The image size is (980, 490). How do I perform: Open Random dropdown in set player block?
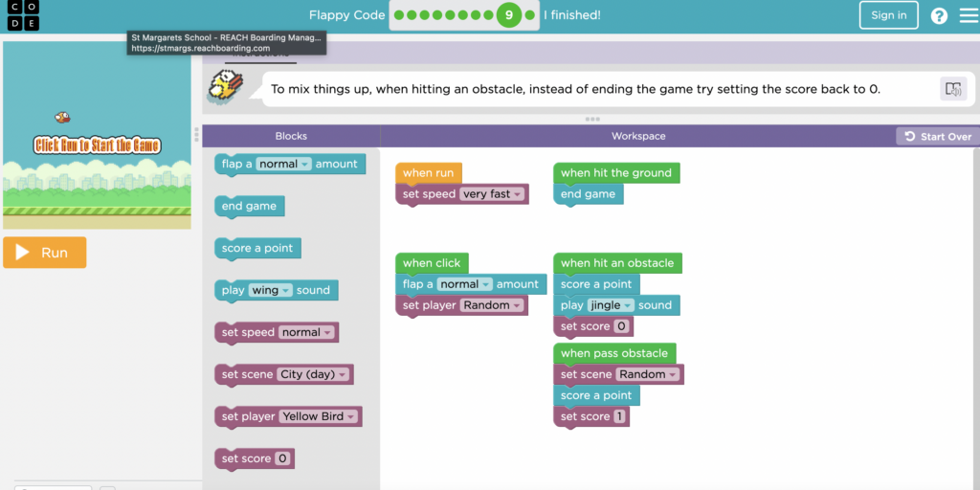[492, 305]
